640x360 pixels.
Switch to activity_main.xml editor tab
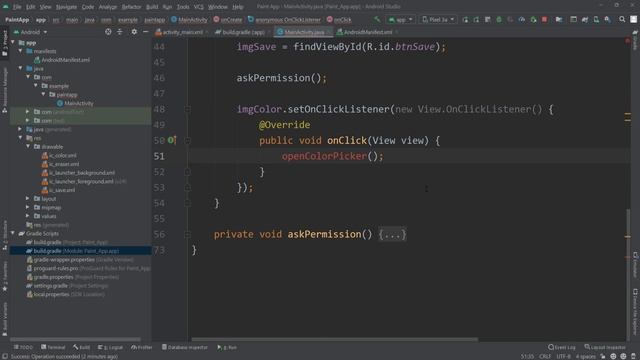coord(182,32)
